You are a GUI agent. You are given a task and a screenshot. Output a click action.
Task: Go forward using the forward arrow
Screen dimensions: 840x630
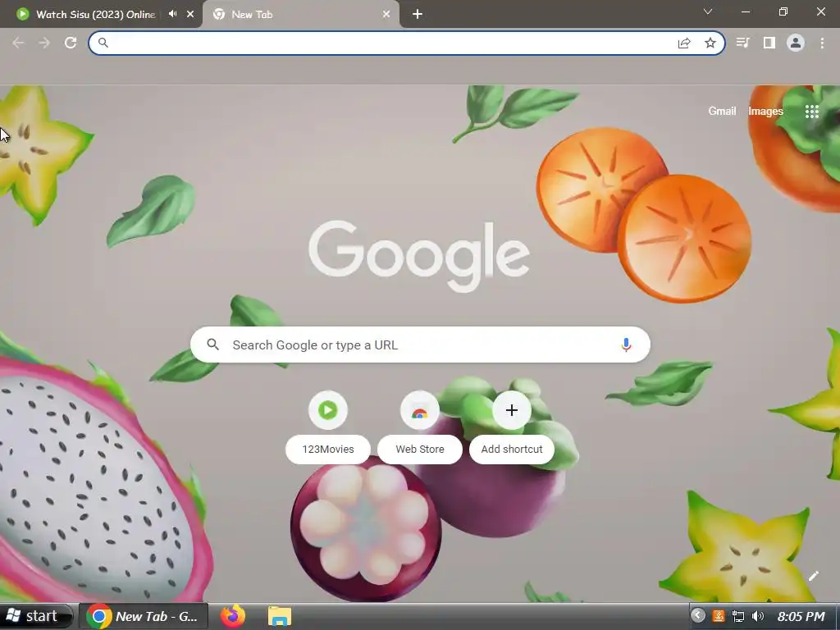coord(44,43)
